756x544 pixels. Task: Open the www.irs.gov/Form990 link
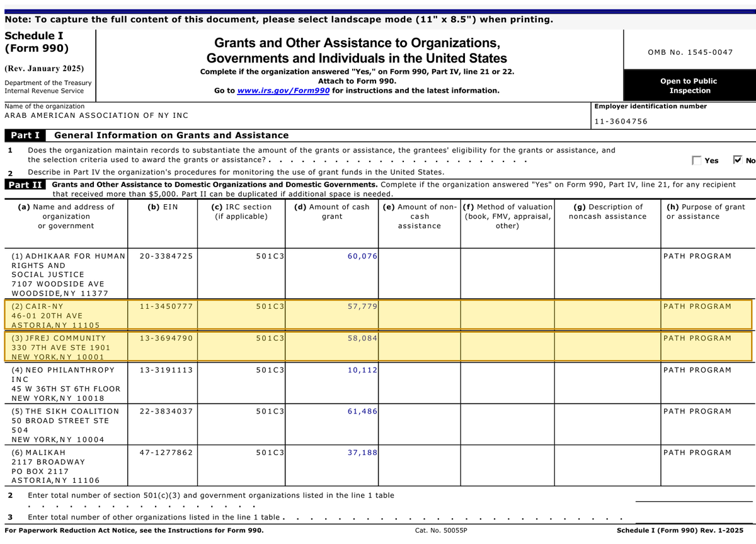coord(283,91)
